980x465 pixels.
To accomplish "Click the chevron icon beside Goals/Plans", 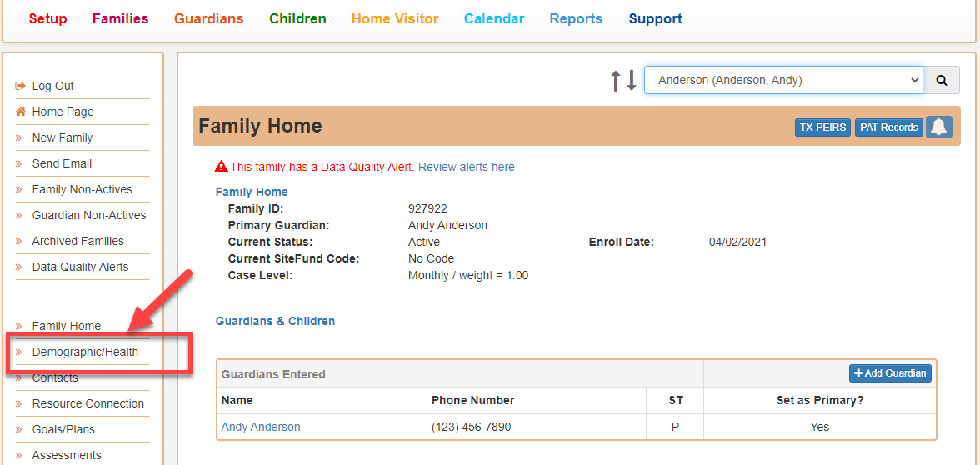I will coord(19,430).
